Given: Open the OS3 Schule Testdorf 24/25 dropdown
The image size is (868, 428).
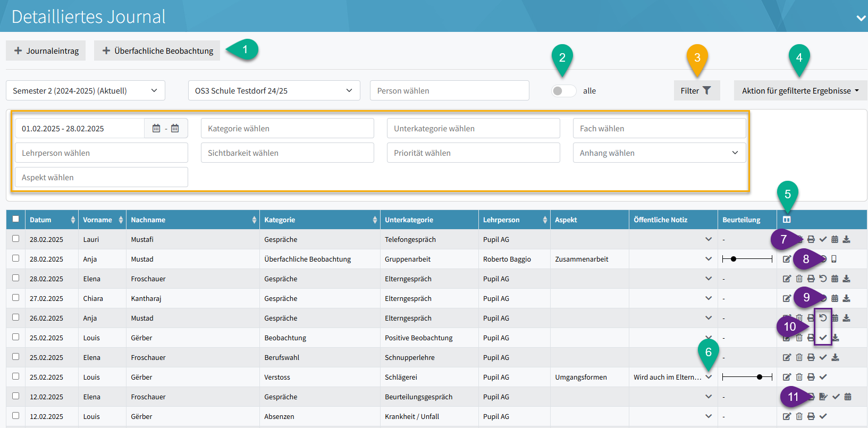Looking at the screenshot, I should [x=274, y=91].
